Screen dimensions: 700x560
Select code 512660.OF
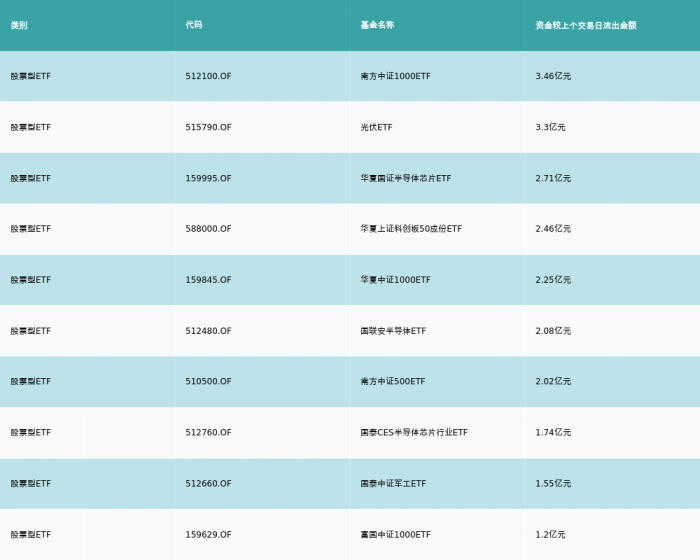[208, 484]
